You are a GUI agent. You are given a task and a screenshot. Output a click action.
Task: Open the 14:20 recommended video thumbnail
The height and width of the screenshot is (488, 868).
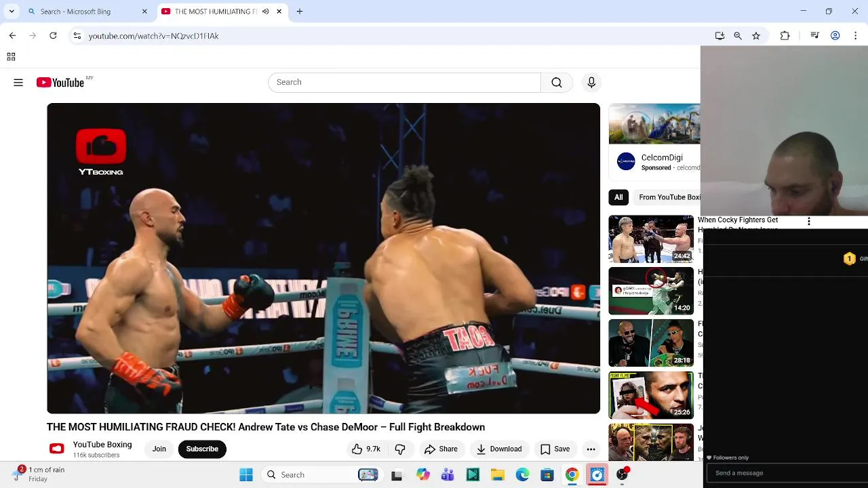pos(651,291)
